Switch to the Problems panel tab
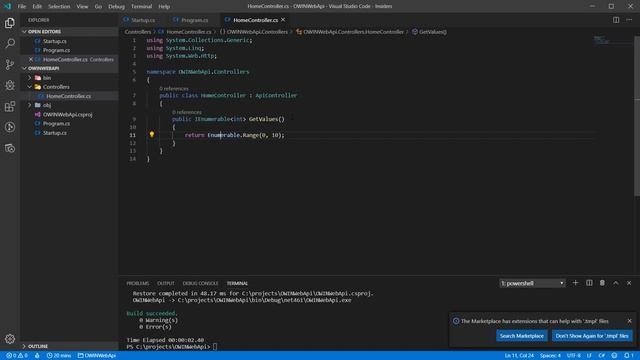The width and height of the screenshot is (640, 360). [x=138, y=283]
